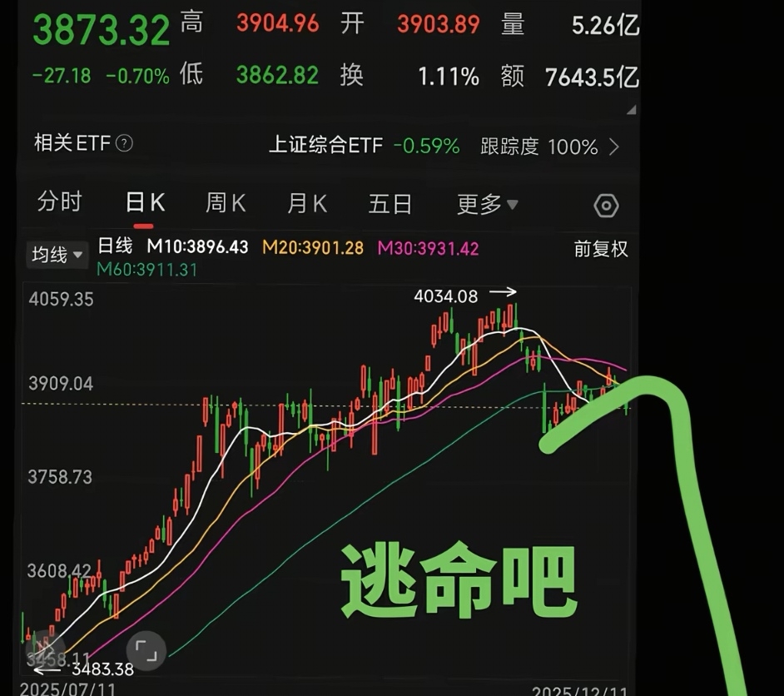Open chart settings hexagon icon
Image resolution: width=784 pixels, height=696 pixels.
pyautogui.click(x=606, y=206)
